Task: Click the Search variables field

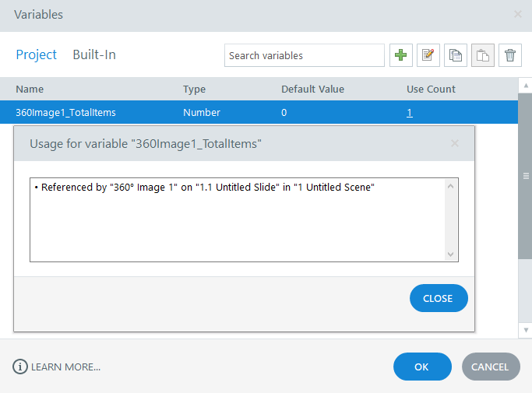Action: 304,55
